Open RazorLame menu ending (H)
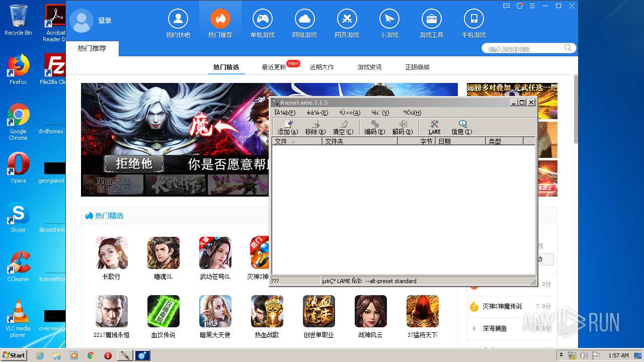This screenshot has height=362, width=644. coord(412,113)
